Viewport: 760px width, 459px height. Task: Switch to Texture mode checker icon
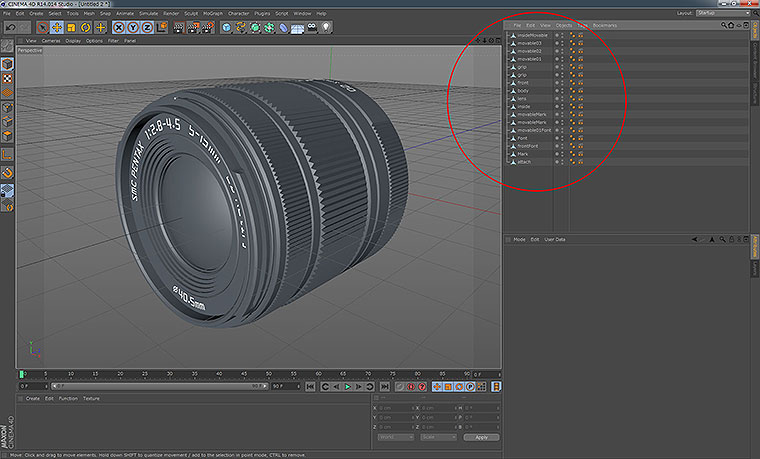[7, 79]
